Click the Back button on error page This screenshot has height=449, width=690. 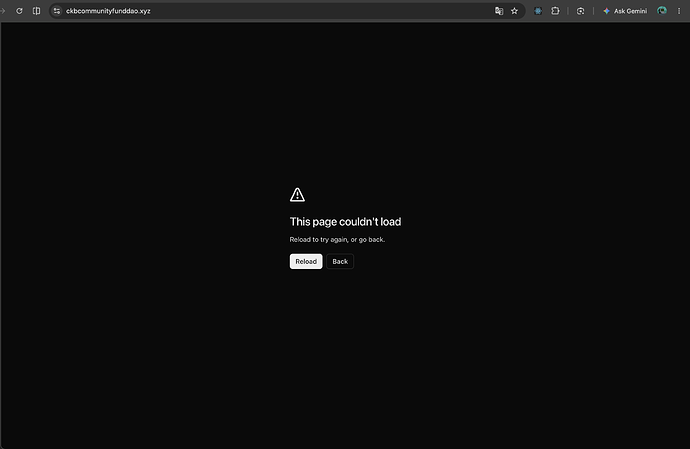[x=340, y=261]
